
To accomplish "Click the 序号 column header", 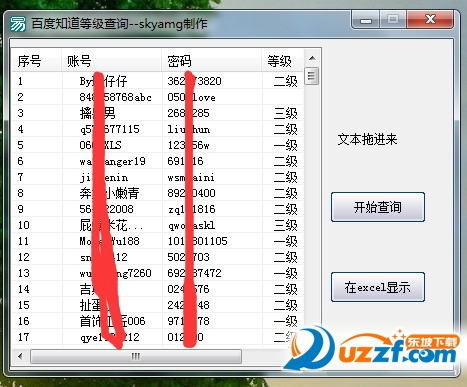I will (x=37, y=61).
